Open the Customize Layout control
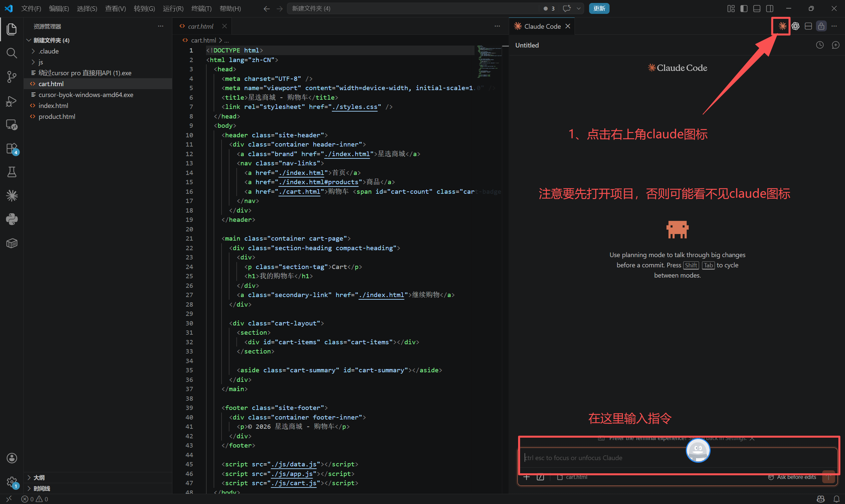The width and height of the screenshot is (845, 504). coord(731,9)
